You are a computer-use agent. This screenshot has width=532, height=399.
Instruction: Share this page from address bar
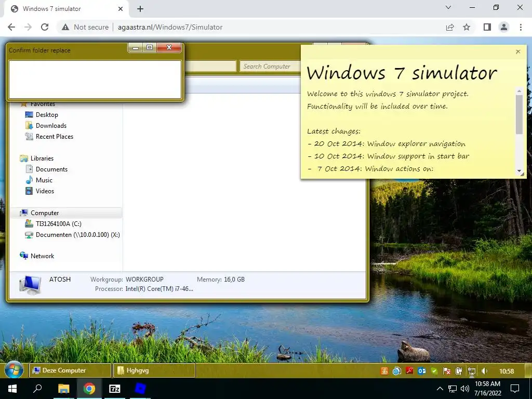pos(450,27)
